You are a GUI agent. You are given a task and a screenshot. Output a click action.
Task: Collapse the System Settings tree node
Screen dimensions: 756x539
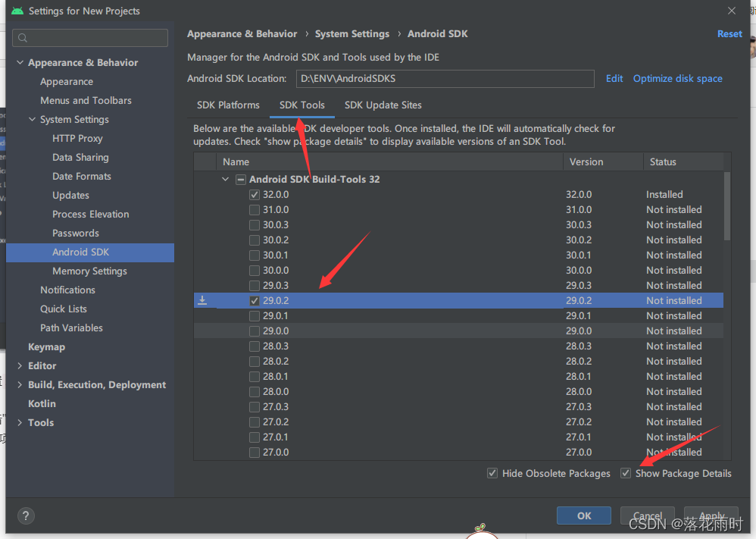point(33,119)
